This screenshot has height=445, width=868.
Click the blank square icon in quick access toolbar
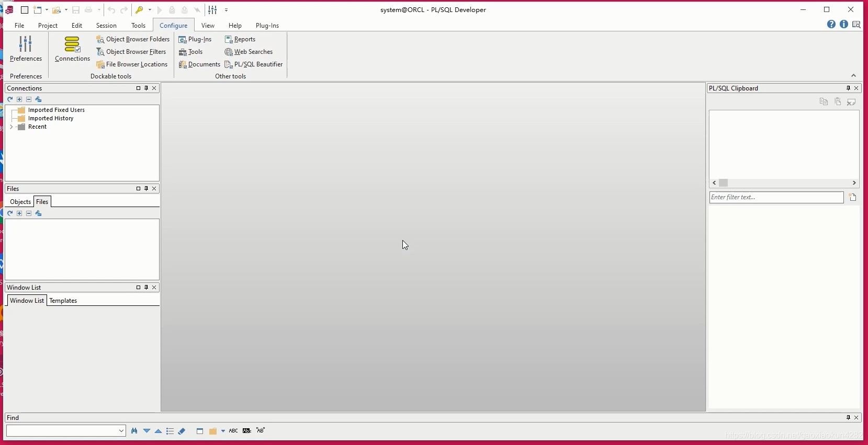point(25,10)
